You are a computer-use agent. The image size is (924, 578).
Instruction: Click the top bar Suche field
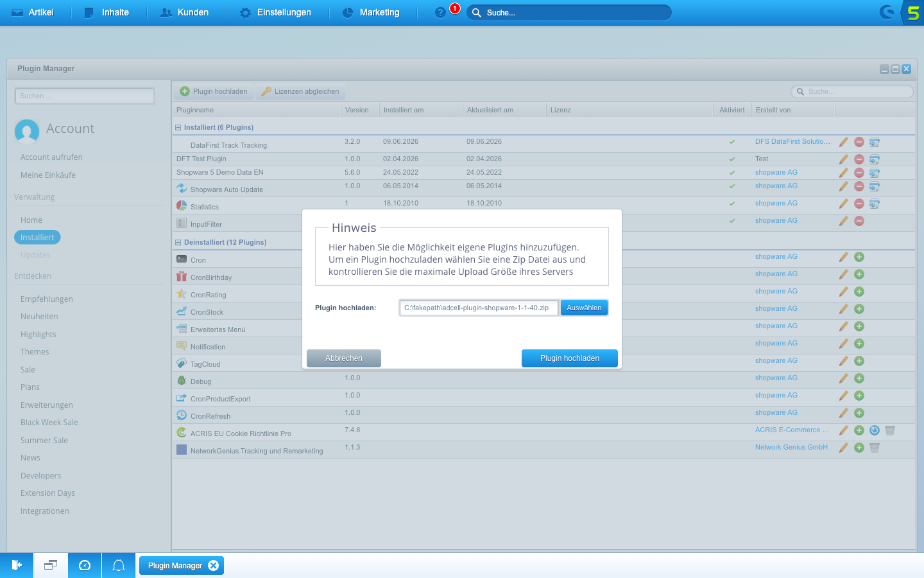click(x=569, y=13)
